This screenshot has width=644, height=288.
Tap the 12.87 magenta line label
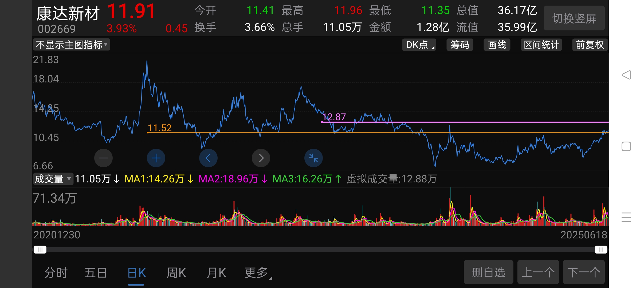click(x=334, y=117)
